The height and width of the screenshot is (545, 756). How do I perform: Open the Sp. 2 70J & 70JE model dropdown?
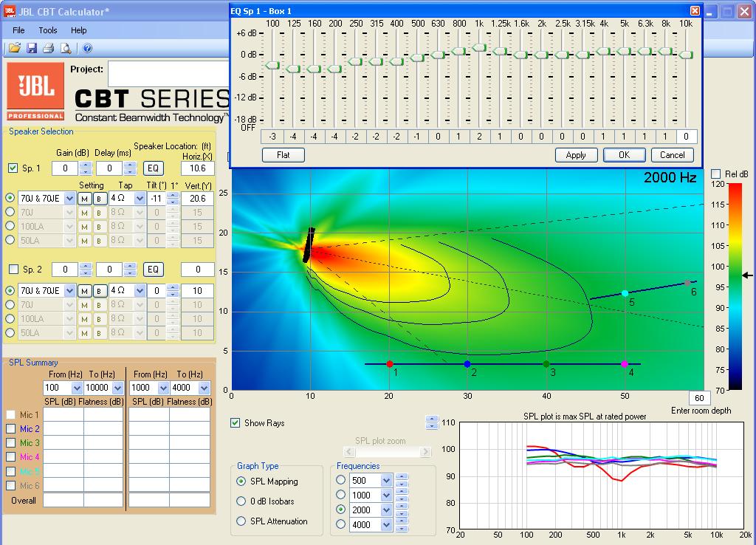(69, 291)
